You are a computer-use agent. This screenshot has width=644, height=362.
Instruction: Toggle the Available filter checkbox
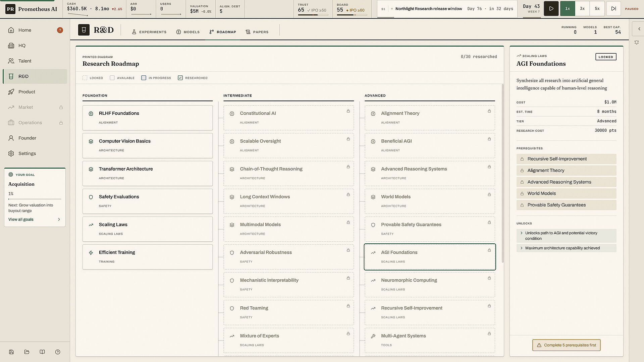tap(112, 78)
